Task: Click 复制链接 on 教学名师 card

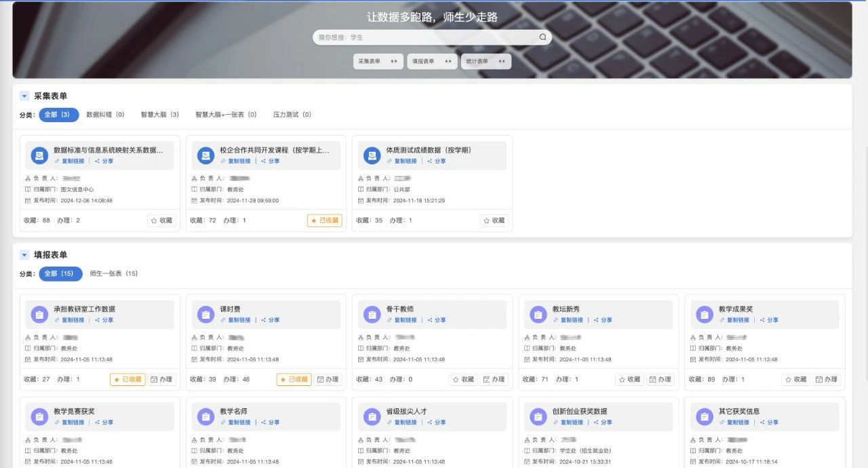Action: click(x=239, y=423)
